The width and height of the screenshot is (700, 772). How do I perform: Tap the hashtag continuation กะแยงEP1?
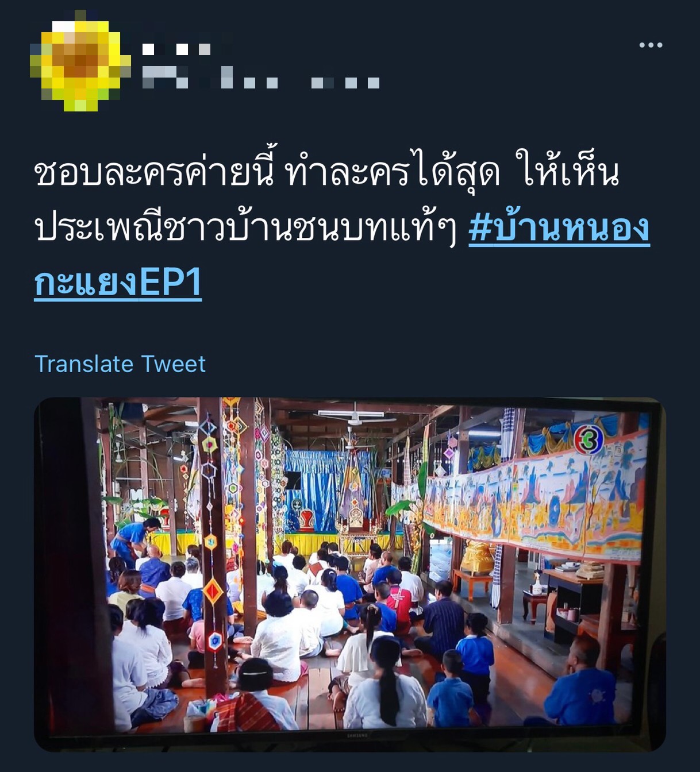[118, 283]
